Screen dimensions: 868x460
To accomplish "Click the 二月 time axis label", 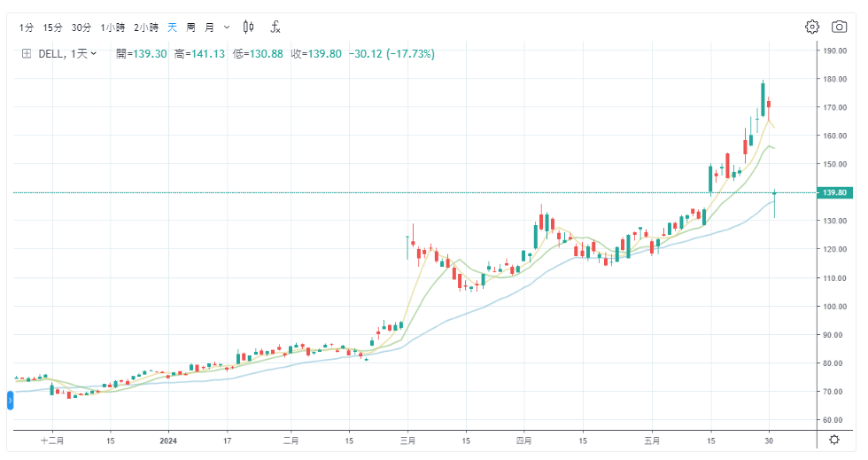I will [291, 441].
